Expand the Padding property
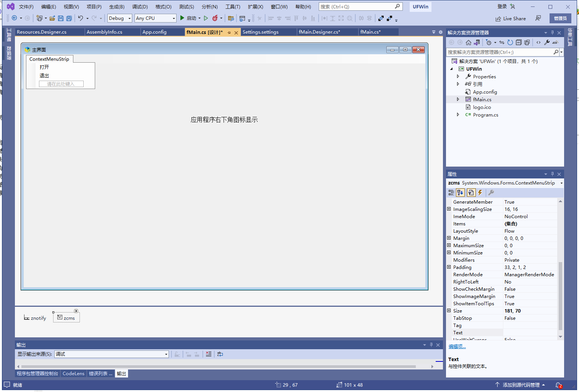 coord(449,267)
